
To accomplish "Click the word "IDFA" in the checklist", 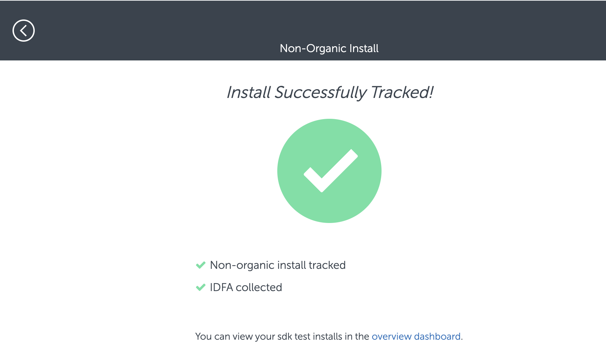I will click(x=221, y=288).
